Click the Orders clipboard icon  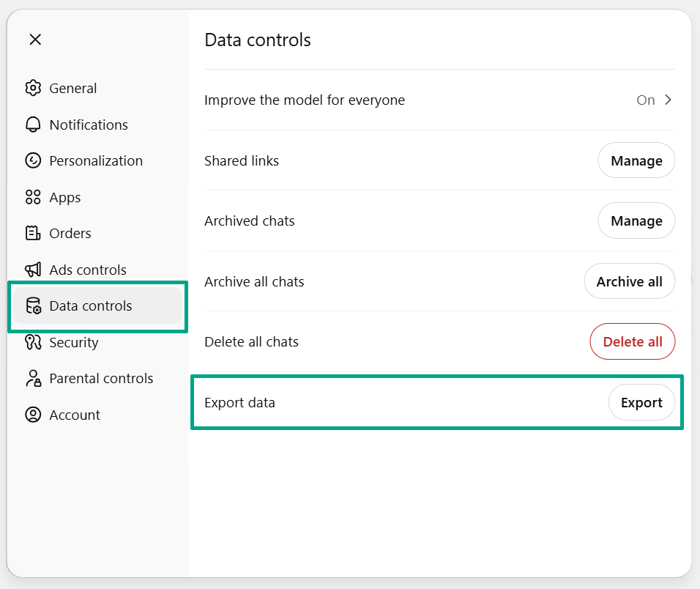click(x=33, y=233)
